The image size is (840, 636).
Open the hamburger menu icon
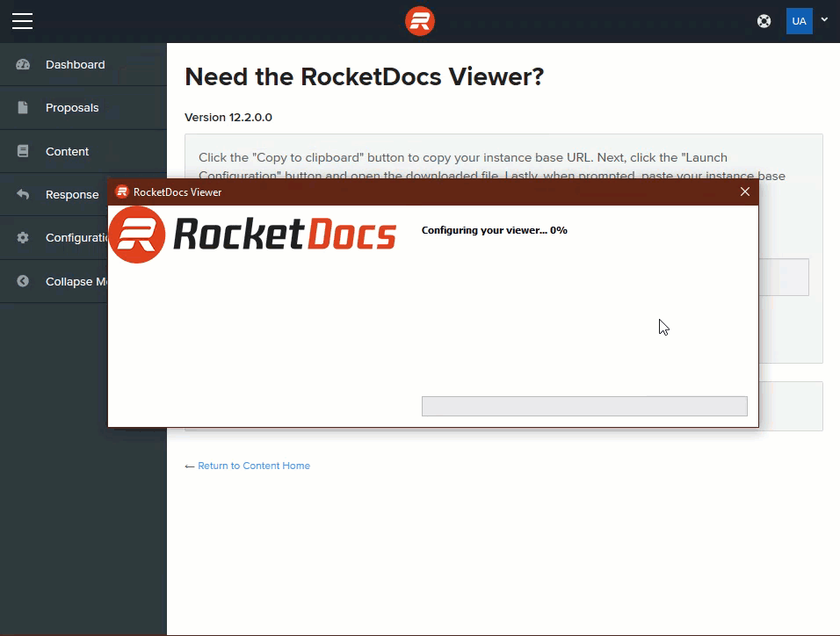(x=23, y=21)
